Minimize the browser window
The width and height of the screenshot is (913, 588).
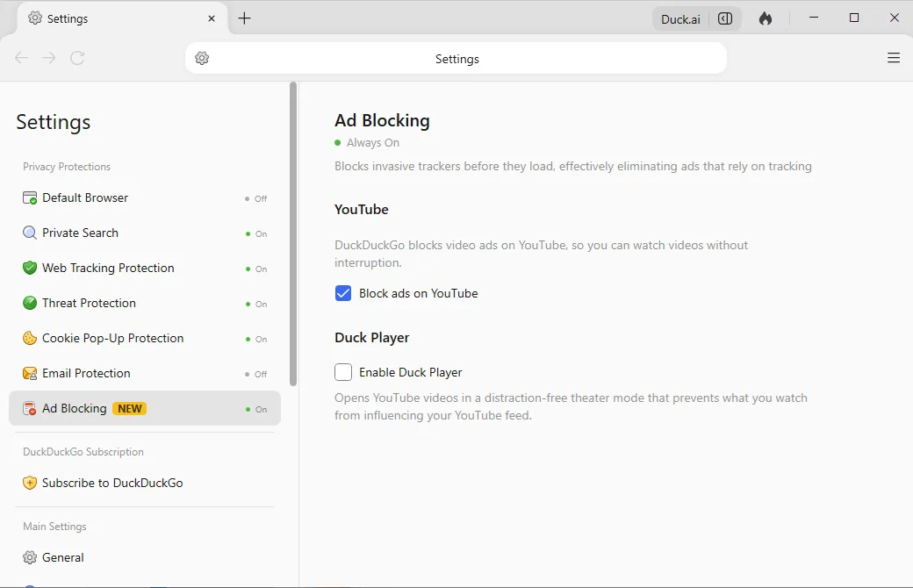814,18
